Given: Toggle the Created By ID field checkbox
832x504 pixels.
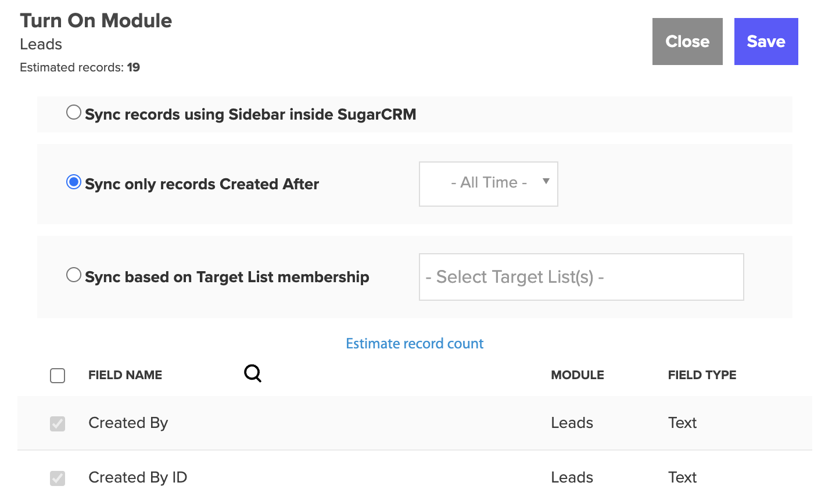Looking at the screenshot, I should [x=58, y=478].
